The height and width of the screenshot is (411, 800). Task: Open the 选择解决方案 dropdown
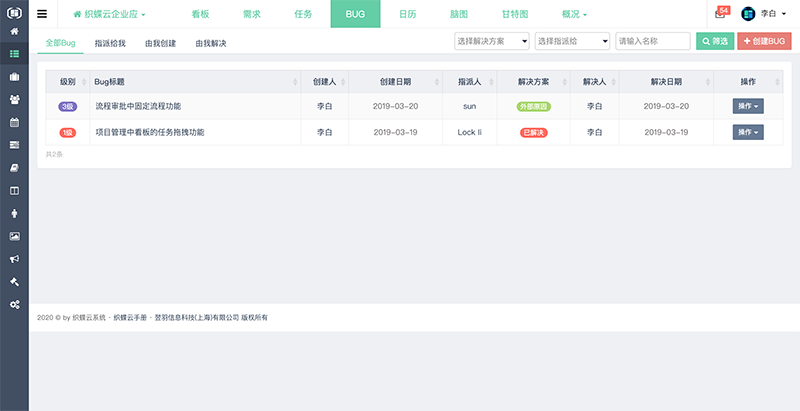tap(492, 41)
